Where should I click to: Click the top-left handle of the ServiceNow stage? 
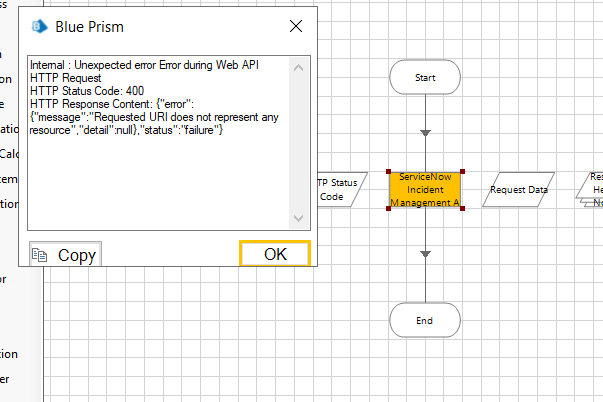point(388,172)
